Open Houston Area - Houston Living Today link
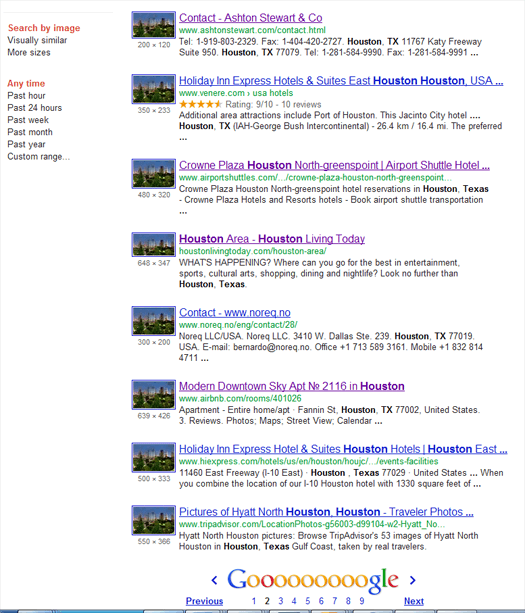This screenshot has height=613, width=525. 272,239
